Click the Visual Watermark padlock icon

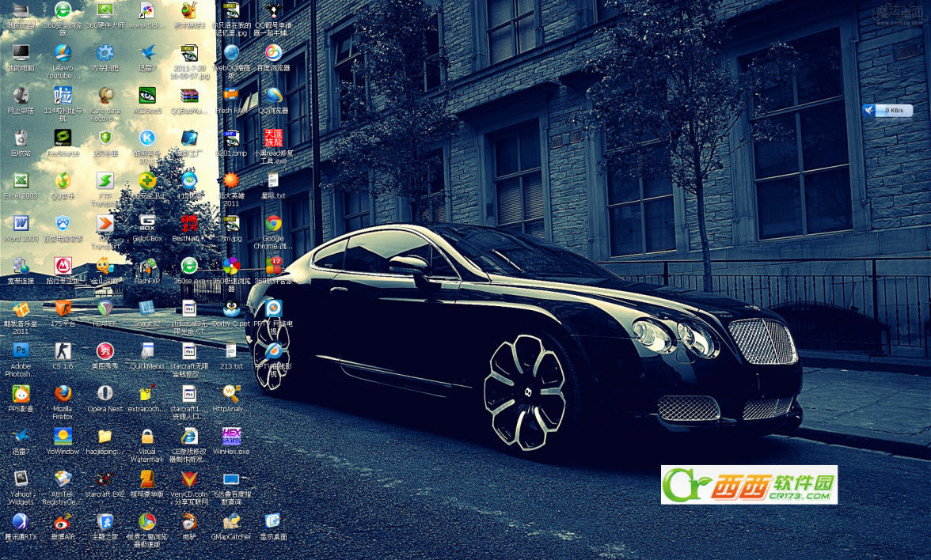(147, 437)
